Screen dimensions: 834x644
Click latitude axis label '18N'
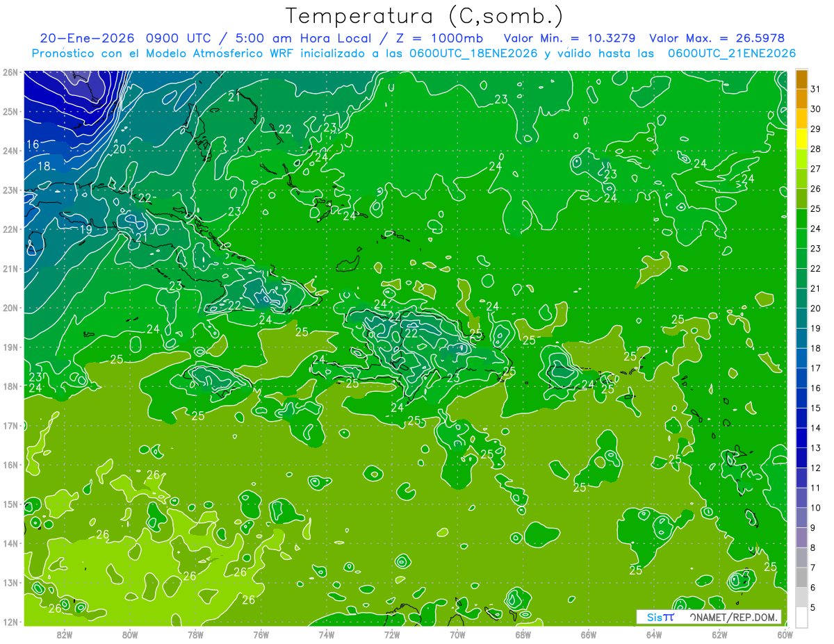pos(9,386)
